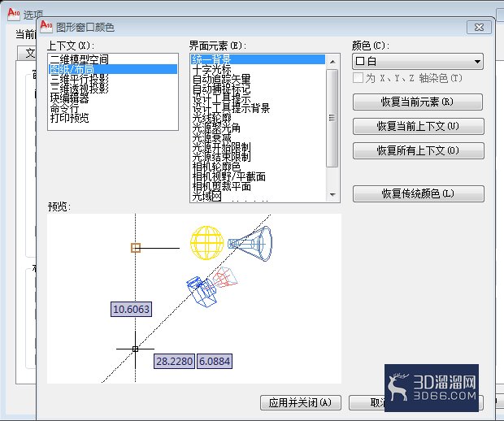
Task: Select 相机轮廓色 element
Action: click(x=258, y=167)
